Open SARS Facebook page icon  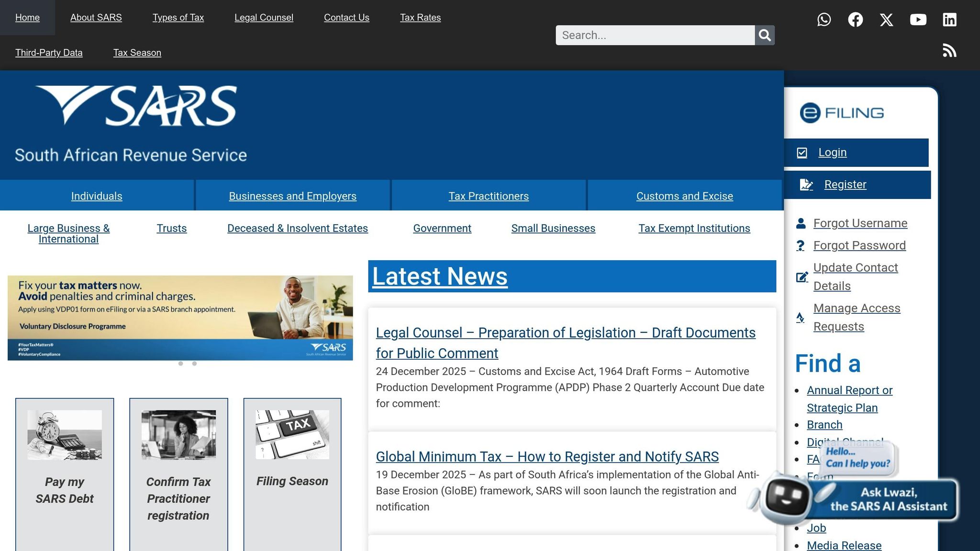pos(855,20)
